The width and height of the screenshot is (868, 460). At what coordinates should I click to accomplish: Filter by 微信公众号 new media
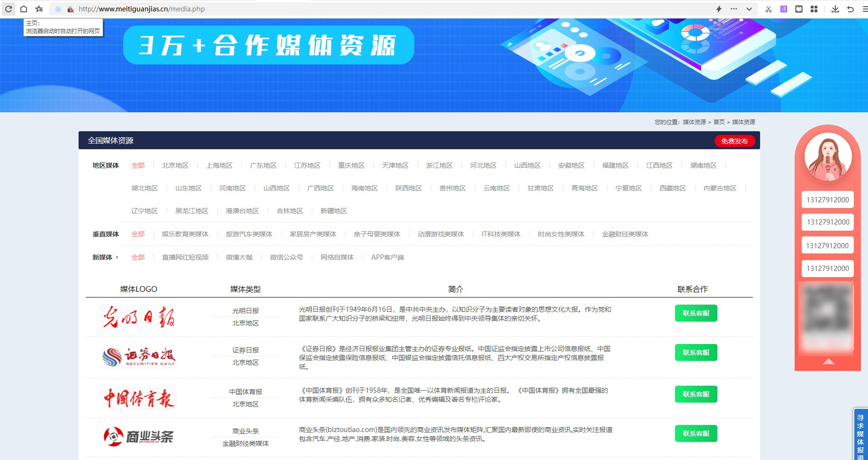[286, 257]
